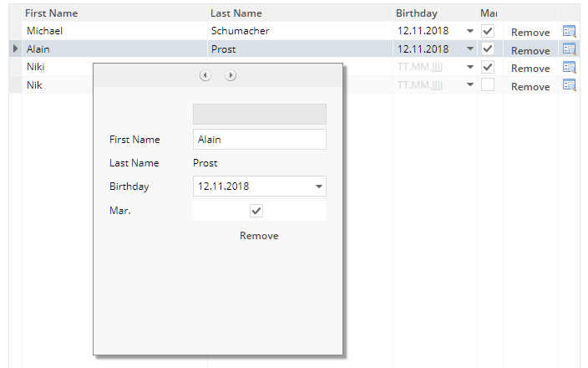The image size is (588, 368).
Task: Sort by First Name column header
Action: click(x=52, y=13)
